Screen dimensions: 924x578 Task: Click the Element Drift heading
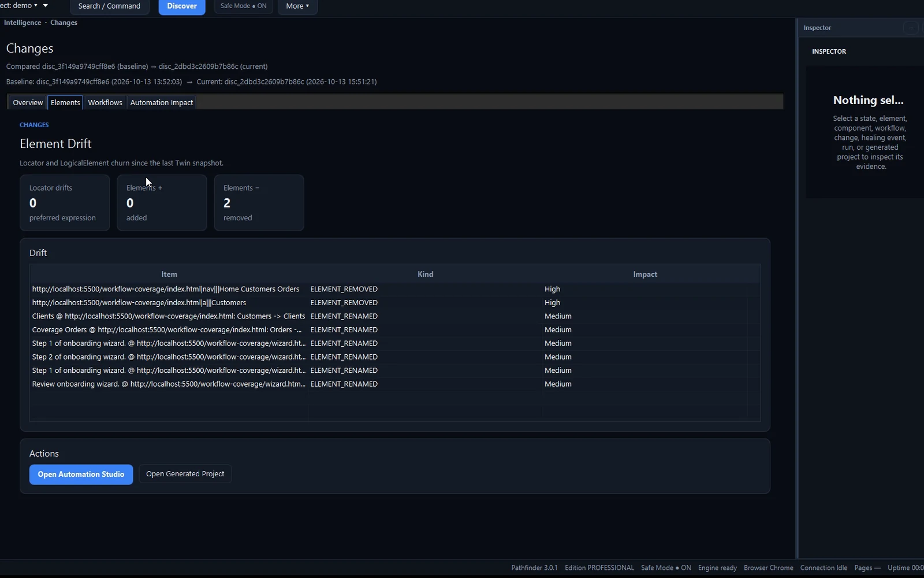coord(55,143)
